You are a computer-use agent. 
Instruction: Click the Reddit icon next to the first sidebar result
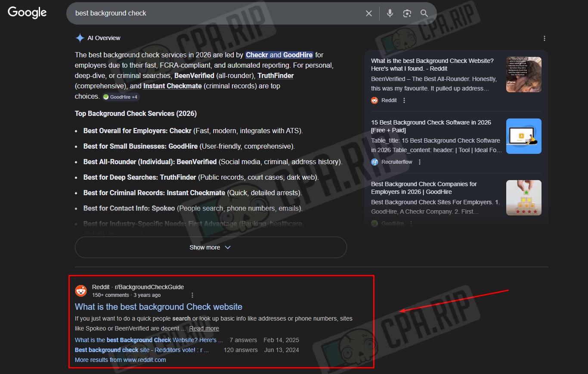tap(374, 100)
